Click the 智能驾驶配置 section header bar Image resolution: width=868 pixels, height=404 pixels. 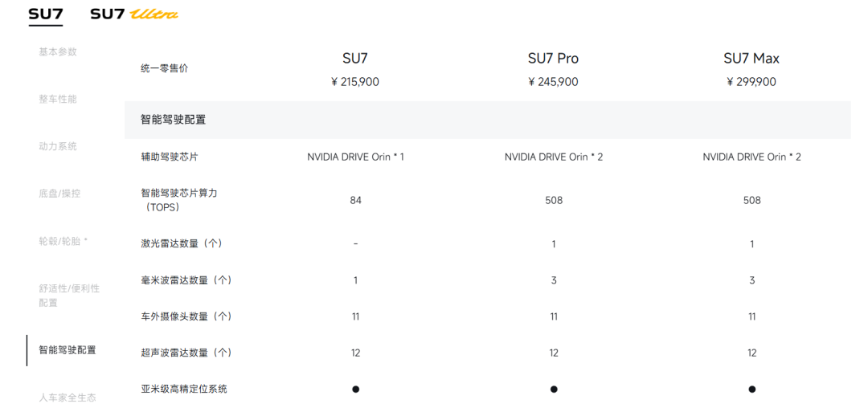tap(487, 120)
